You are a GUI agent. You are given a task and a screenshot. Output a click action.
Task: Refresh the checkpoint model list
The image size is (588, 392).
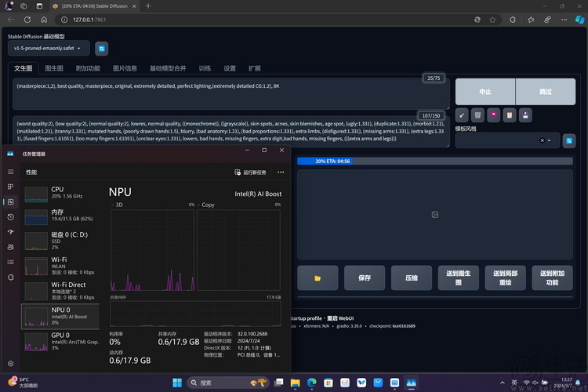102,49
